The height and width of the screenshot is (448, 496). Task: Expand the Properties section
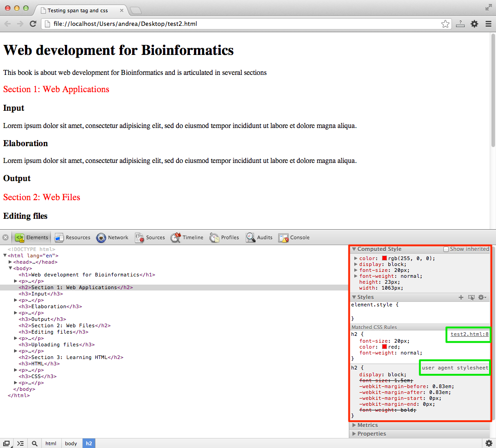click(354, 434)
